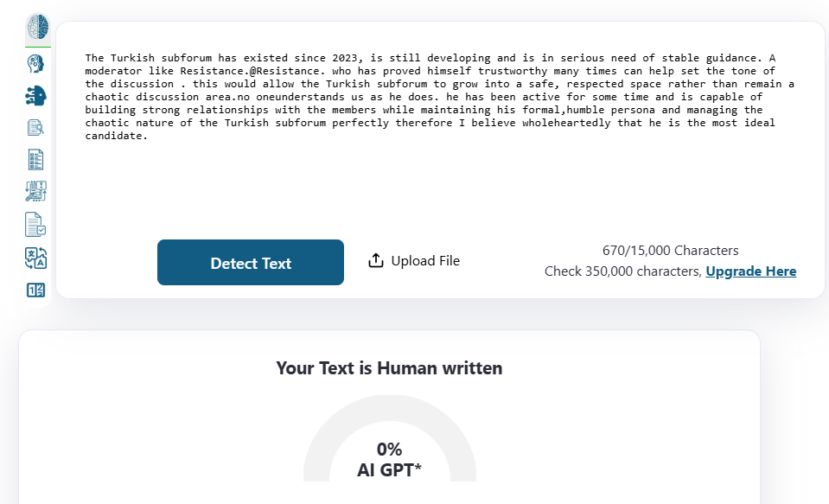Image resolution: width=829 pixels, height=504 pixels.
Task: Click the number counter icon in sidebar
Action: [36, 290]
